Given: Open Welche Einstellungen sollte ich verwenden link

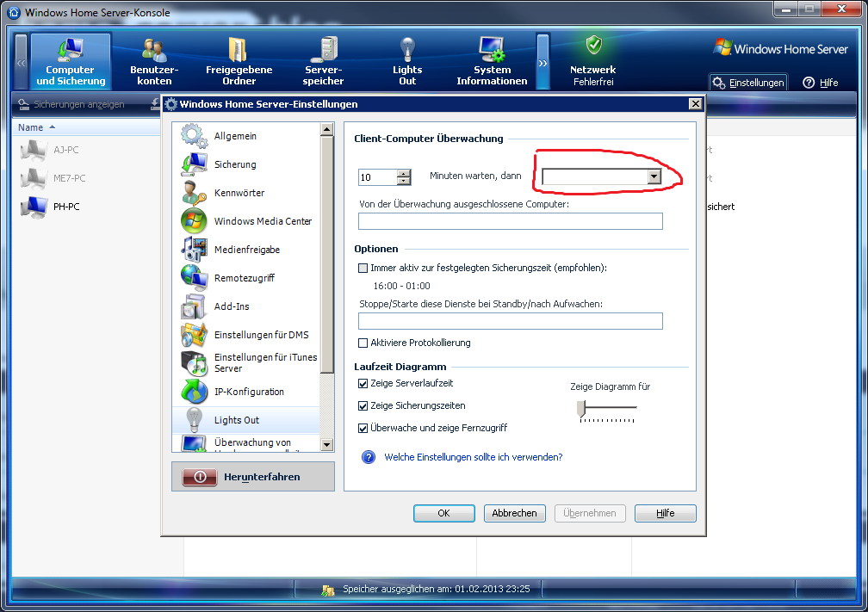Looking at the screenshot, I should [x=474, y=457].
